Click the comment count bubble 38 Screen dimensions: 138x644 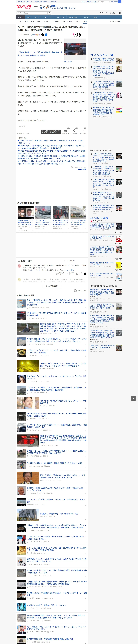pyautogui.click(x=33, y=35)
